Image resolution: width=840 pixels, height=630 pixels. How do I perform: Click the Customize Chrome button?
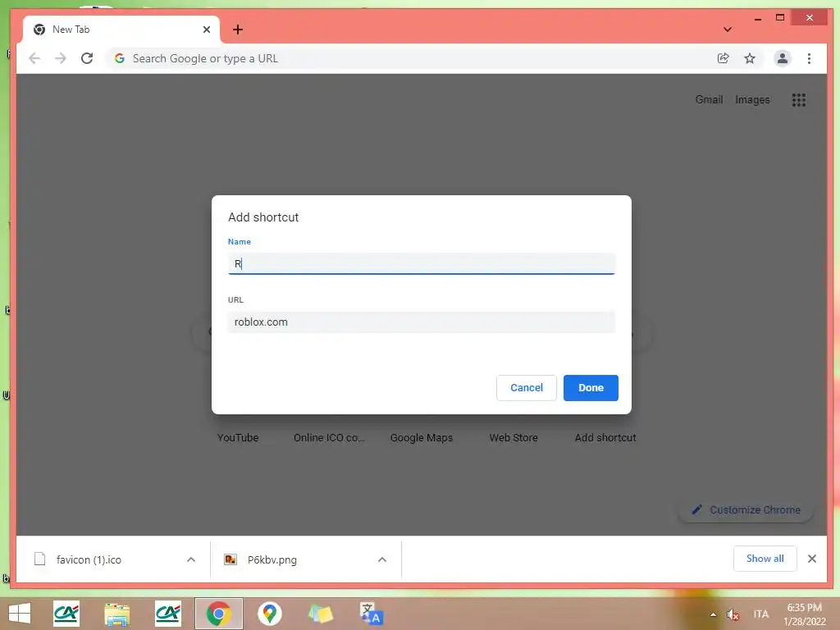746,510
